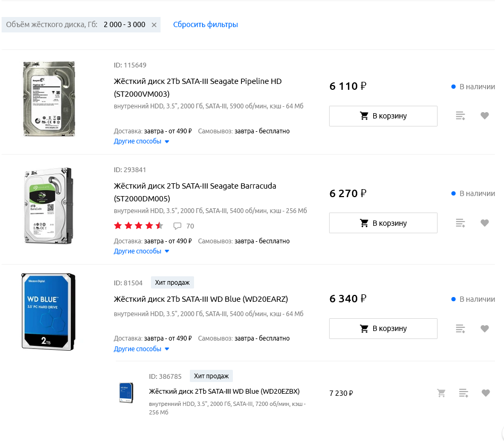Click the 6 270 ₽ price
This screenshot has width=504, height=441.
click(x=348, y=193)
